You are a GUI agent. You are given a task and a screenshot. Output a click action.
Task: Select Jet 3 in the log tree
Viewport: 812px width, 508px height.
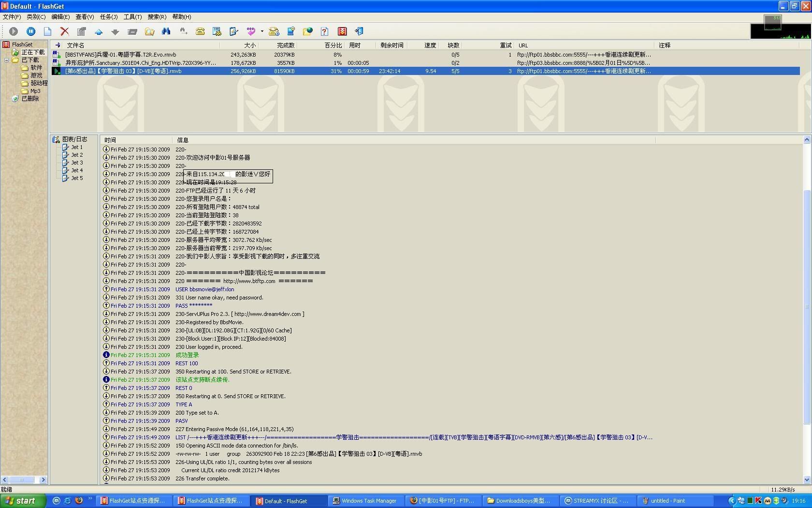pyautogui.click(x=77, y=163)
